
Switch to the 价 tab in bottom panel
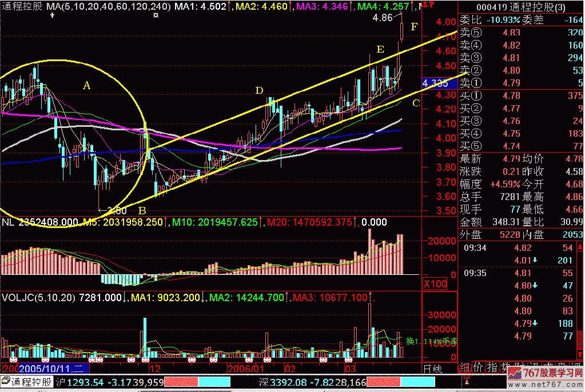coord(477,368)
